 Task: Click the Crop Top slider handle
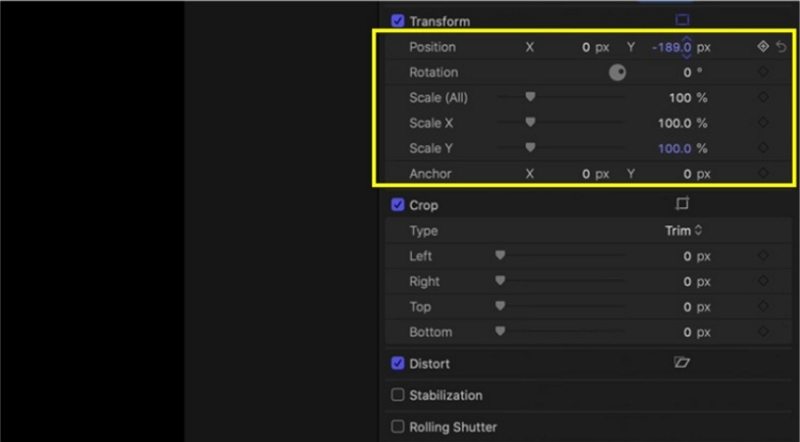tap(500, 306)
